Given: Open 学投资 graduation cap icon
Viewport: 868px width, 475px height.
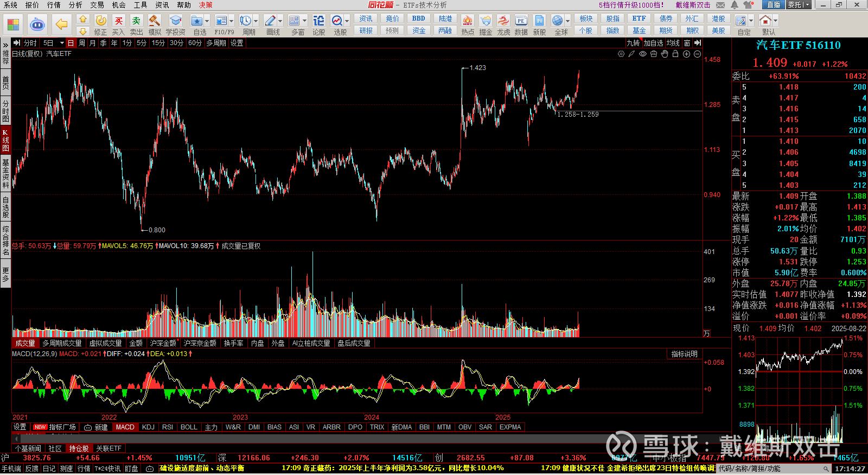Looking at the screenshot, I should (175, 25).
